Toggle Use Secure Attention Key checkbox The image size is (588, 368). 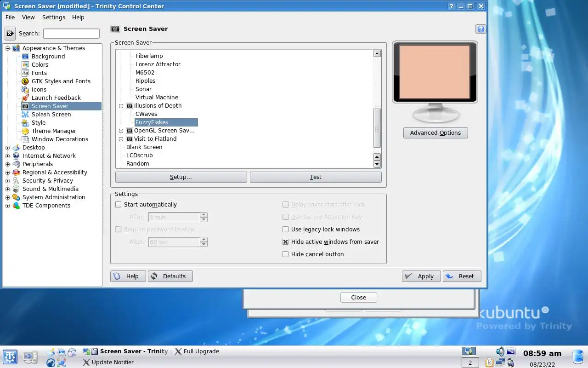[x=286, y=217]
